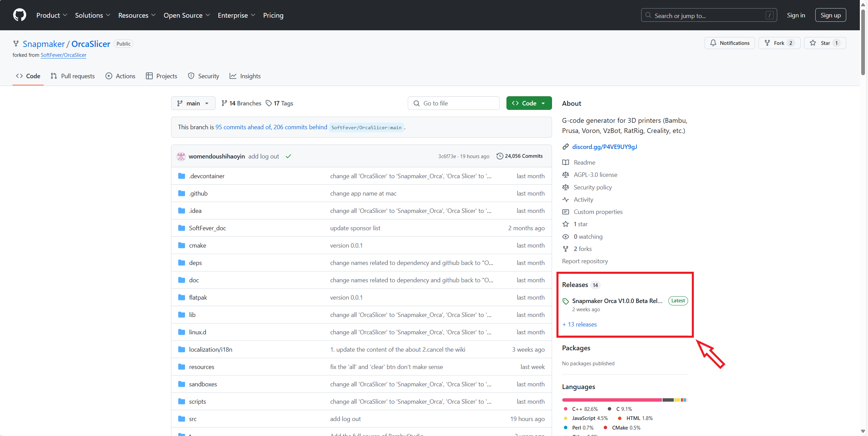868x436 pixels.
Task: Click the Code tab icon
Action: 19,76
